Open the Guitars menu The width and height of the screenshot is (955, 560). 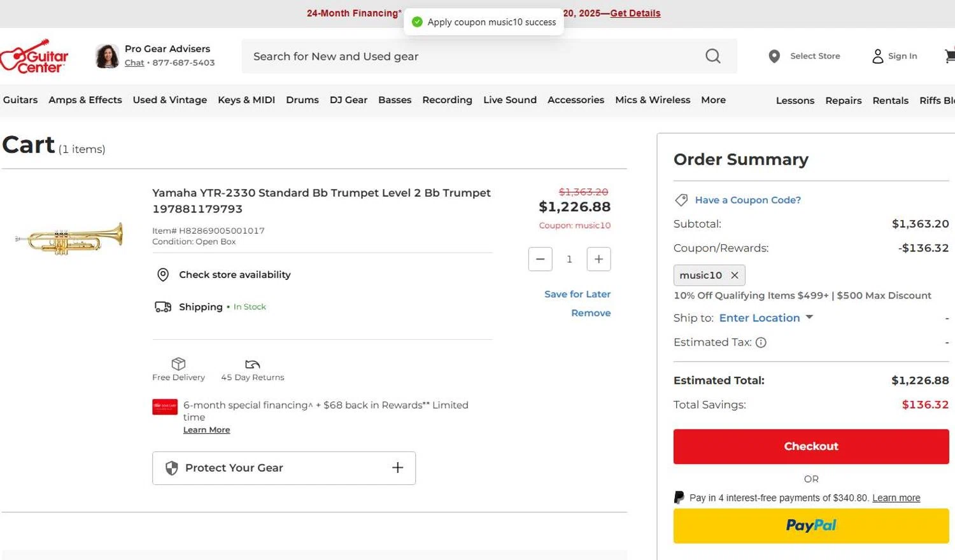20,100
